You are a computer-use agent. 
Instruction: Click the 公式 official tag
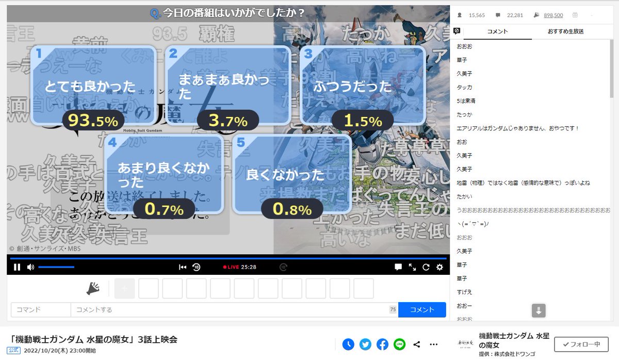pyautogui.click(x=14, y=351)
